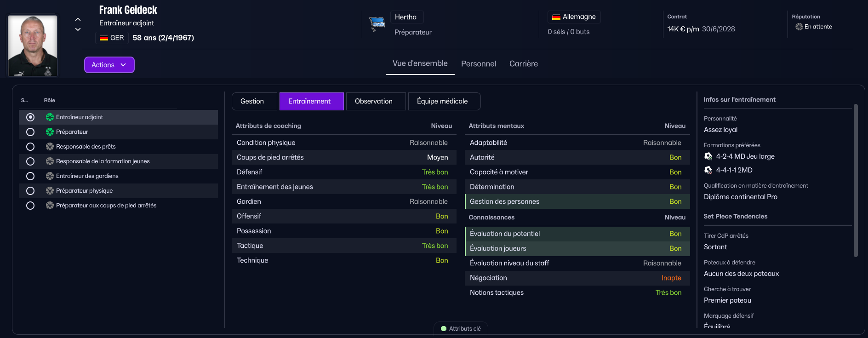The width and height of the screenshot is (868, 338).
Task: Click the Hertha club badge icon
Action: (377, 23)
